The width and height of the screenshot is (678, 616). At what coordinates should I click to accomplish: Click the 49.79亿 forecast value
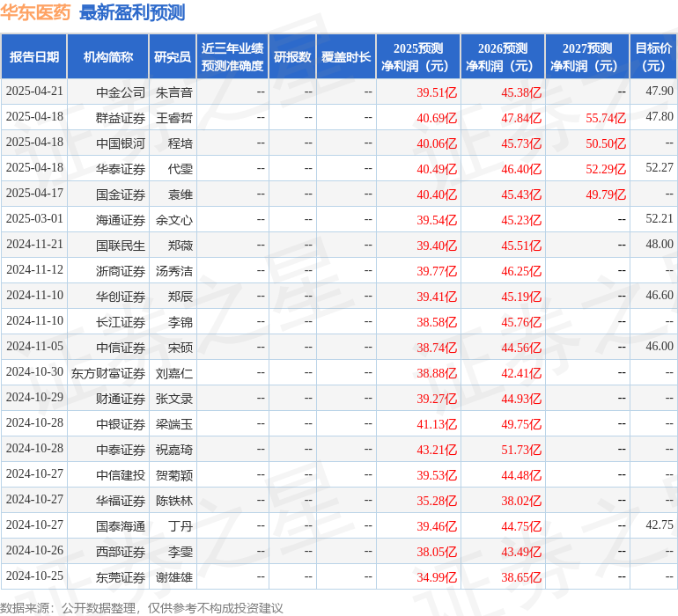click(606, 194)
